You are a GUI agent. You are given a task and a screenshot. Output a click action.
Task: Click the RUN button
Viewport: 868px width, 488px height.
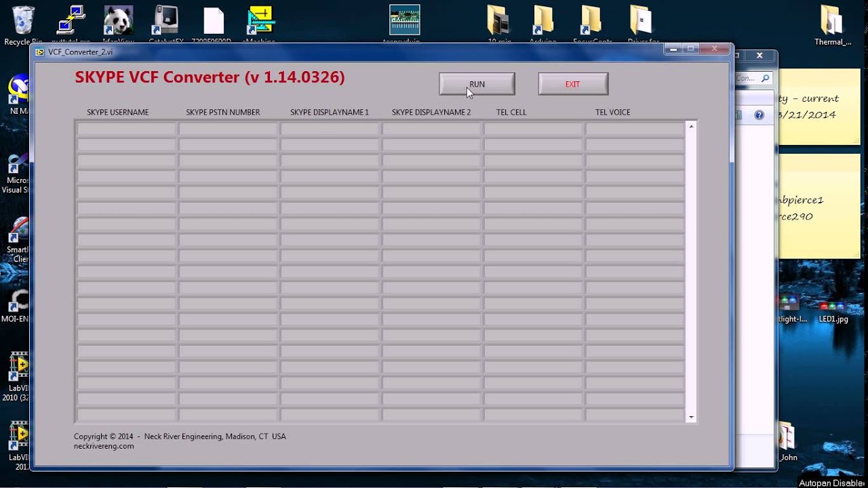(x=477, y=84)
